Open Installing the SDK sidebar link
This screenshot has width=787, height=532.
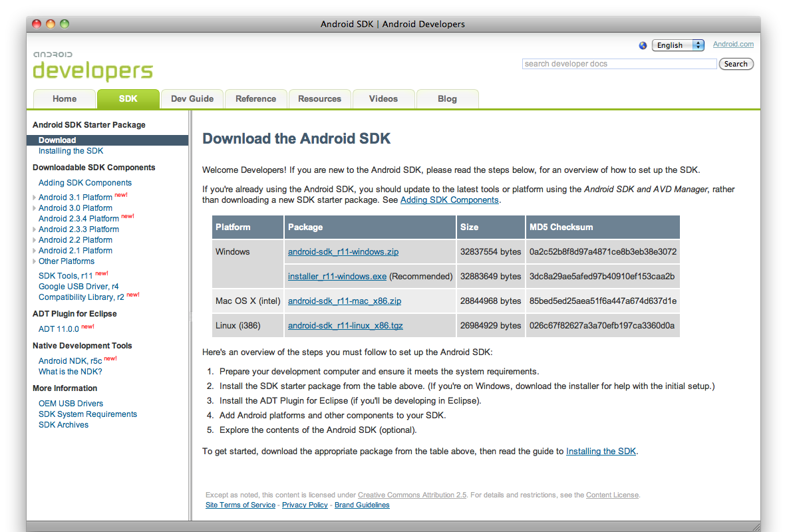[71, 151]
